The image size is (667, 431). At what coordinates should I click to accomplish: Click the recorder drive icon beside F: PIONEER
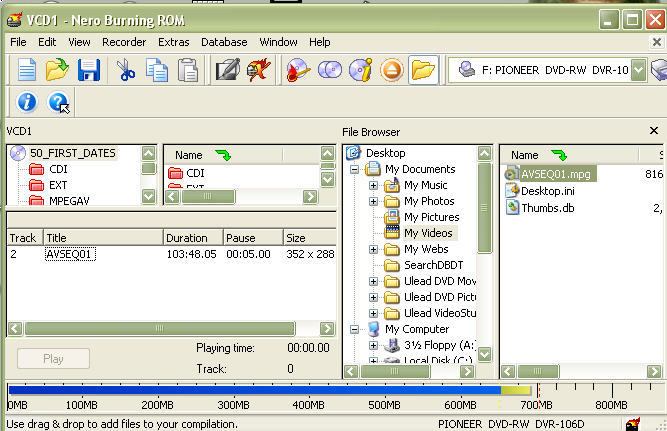point(467,69)
